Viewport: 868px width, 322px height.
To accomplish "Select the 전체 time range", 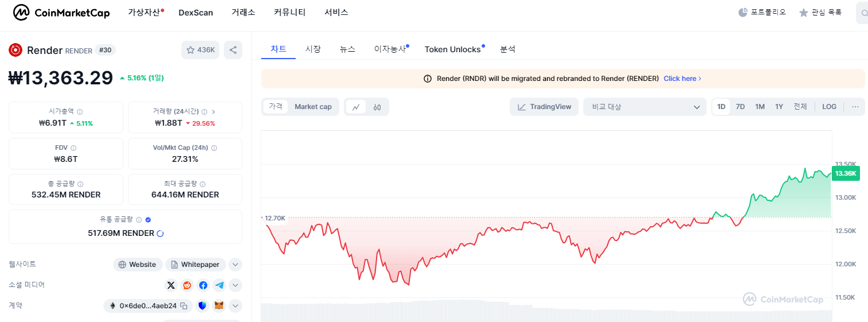I will tap(800, 107).
